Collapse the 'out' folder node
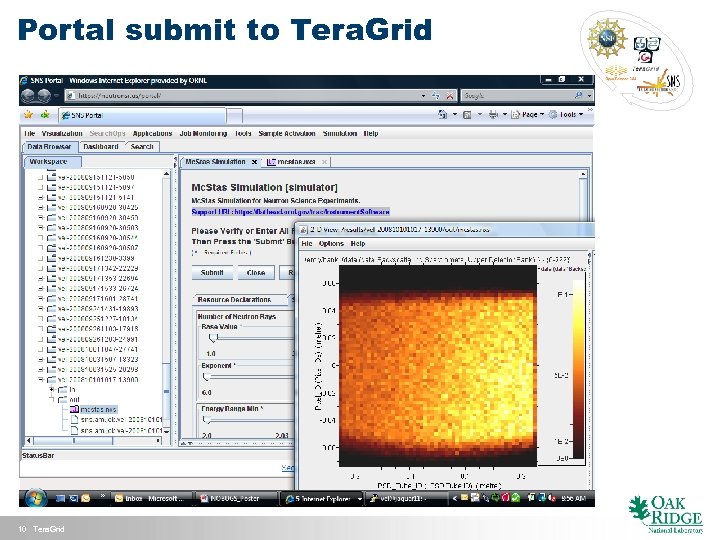Image resolution: width=720 pixels, height=540 pixels. [x=52, y=399]
